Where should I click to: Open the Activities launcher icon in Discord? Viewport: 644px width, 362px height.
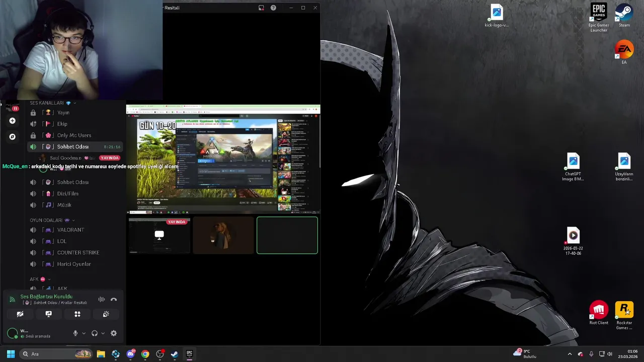tap(77, 314)
